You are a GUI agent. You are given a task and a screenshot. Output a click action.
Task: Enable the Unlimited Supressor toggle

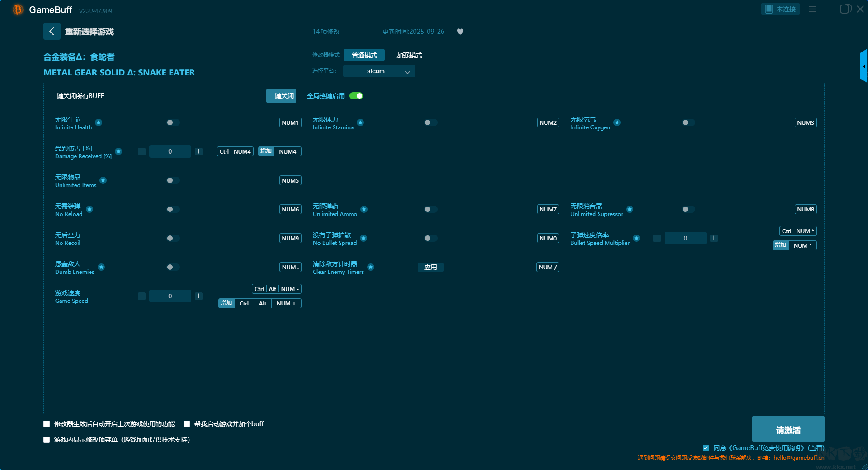[x=688, y=209]
